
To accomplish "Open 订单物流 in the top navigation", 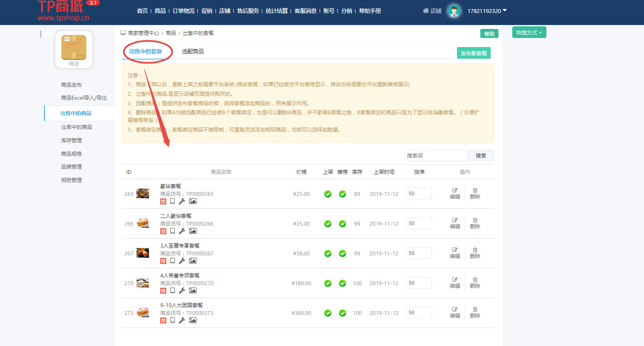I will click(x=184, y=11).
